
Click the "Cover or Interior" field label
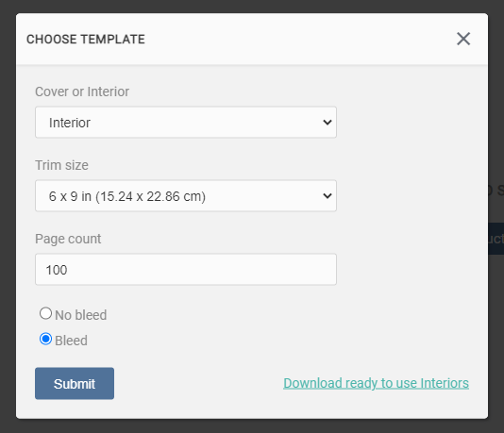[x=82, y=92]
